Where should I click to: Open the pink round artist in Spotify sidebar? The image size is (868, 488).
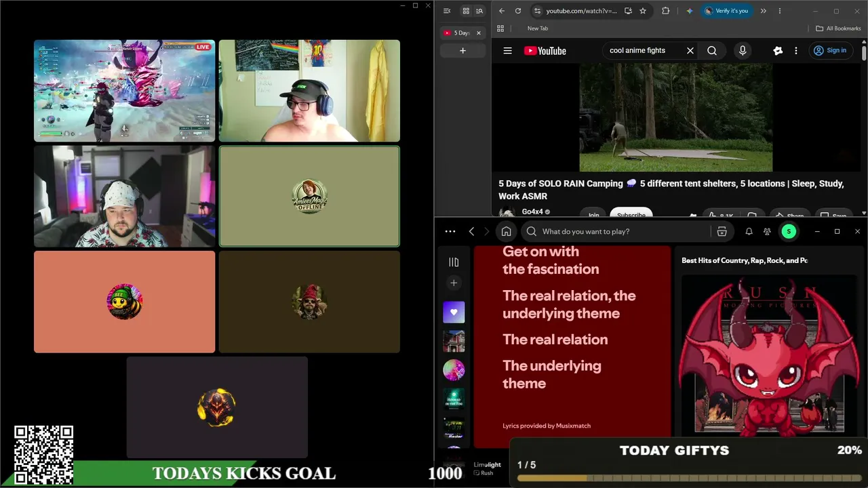click(x=454, y=370)
